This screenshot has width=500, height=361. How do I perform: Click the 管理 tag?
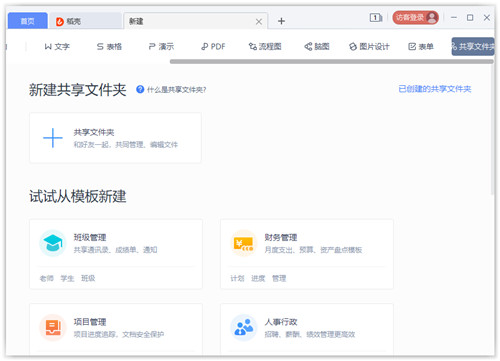tap(279, 278)
